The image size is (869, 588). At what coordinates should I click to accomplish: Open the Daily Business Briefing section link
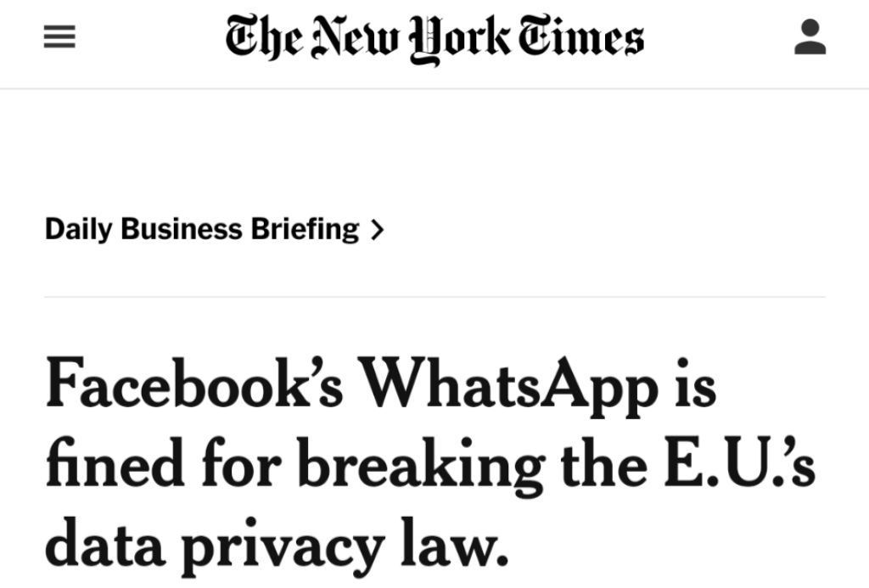[202, 229]
